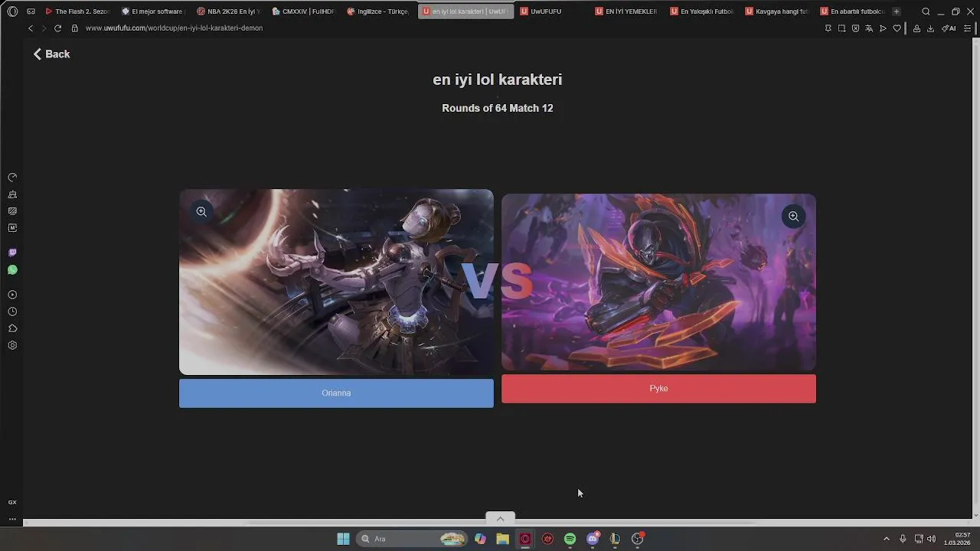The height and width of the screenshot is (551, 980).
Task: Open Opera main menu logo
Action: (12, 11)
